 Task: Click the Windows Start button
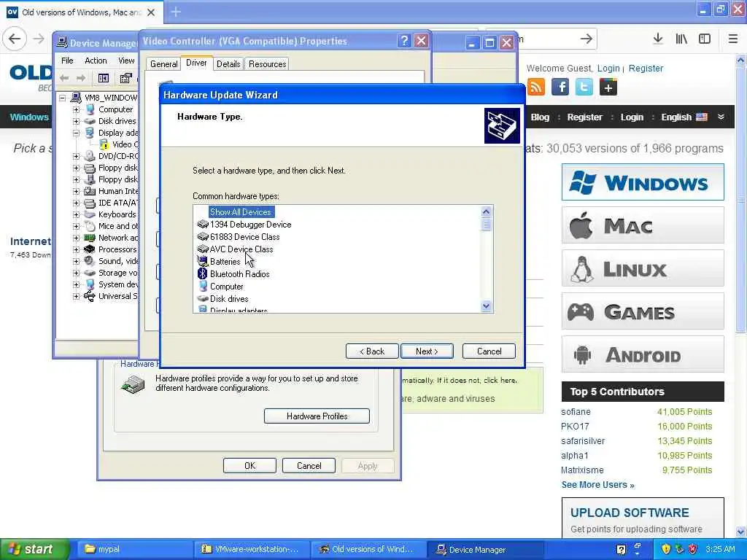(34, 549)
